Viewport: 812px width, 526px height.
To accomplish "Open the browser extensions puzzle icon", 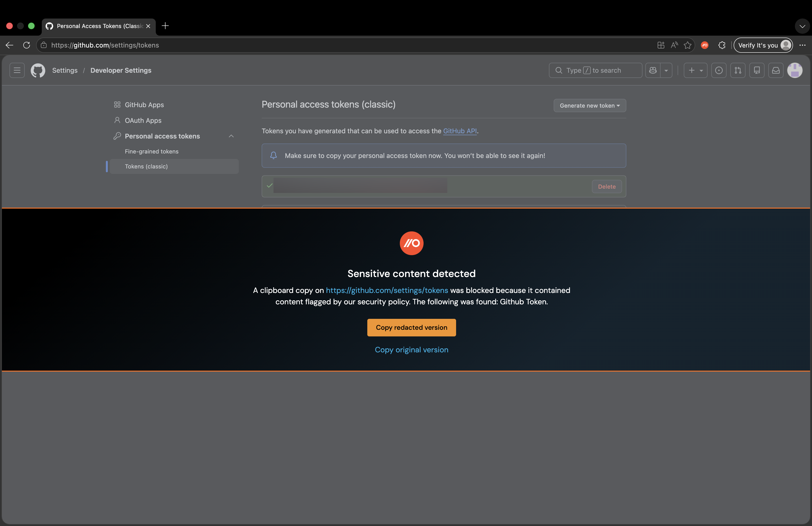I will click(x=722, y=45).
